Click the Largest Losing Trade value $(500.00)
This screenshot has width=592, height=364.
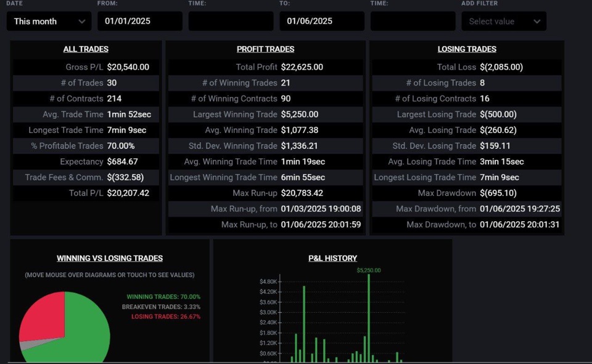coord(498,115)
